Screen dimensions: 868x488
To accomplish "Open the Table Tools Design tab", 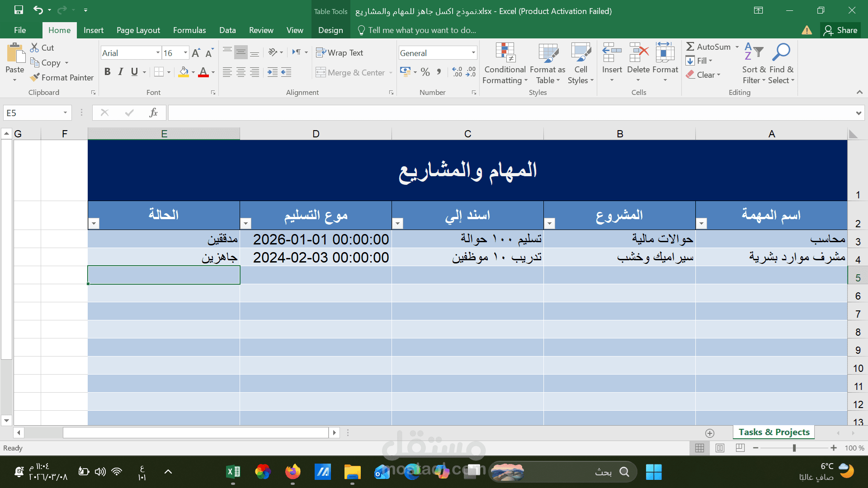I will pyautogui.click(x=330, y=30).
